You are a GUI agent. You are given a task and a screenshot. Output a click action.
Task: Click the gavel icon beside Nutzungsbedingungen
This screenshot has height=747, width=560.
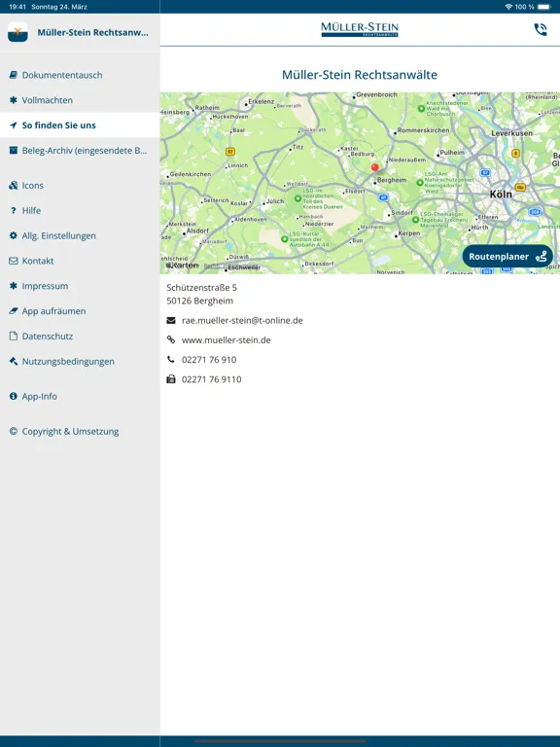14,361
